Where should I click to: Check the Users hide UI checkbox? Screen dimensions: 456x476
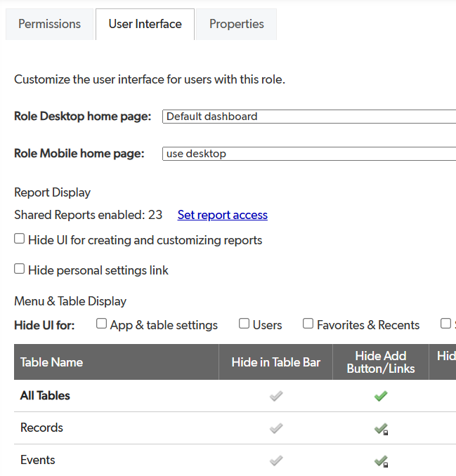[x=245, y=324]
